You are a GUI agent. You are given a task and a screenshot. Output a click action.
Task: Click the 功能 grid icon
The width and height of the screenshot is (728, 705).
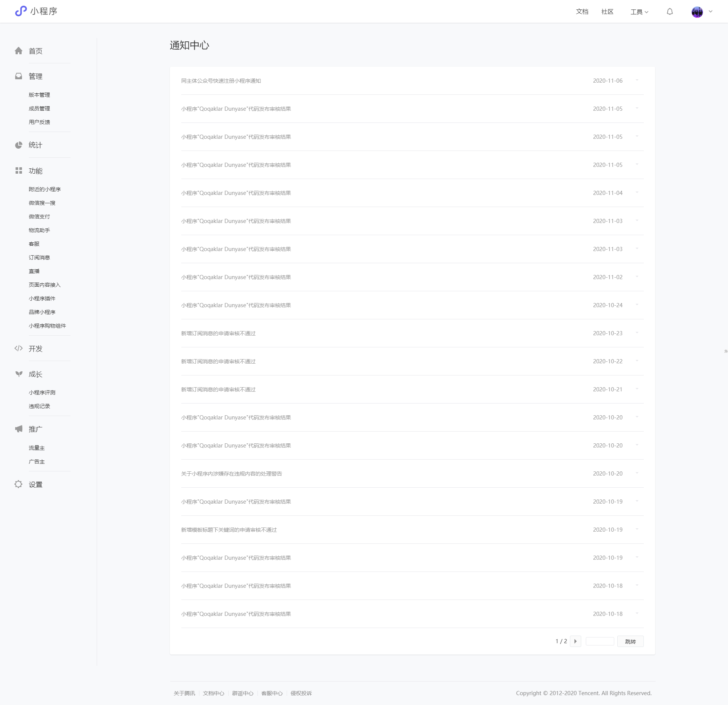tap(19, 171)
